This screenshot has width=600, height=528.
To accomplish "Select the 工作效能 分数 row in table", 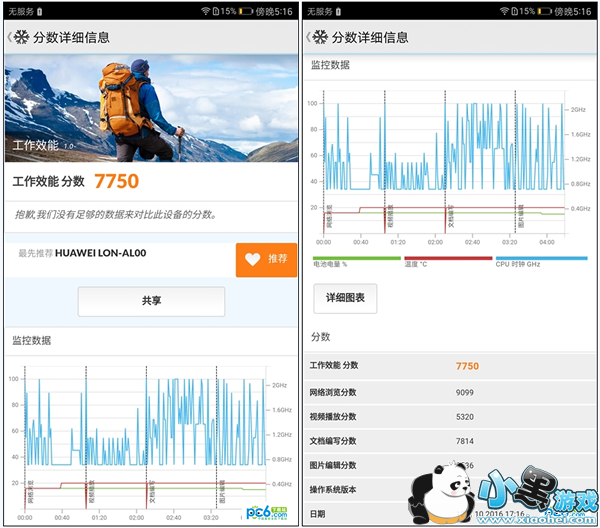I will pyautogui.click(x=450, y=366).
